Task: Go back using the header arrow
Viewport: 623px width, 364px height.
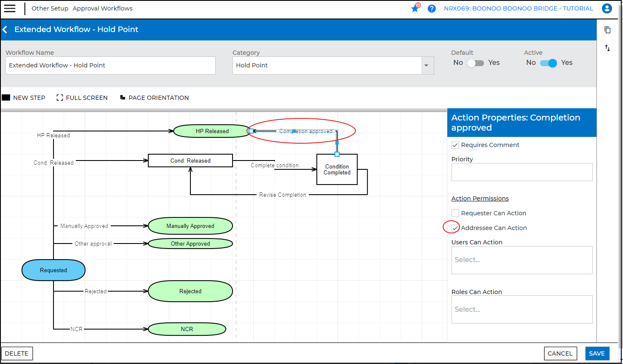Action: tap(5, 29)
